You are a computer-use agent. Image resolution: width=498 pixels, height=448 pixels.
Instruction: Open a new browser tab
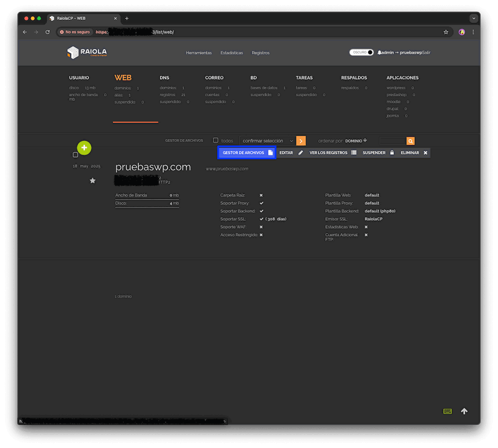click(127, 19)
